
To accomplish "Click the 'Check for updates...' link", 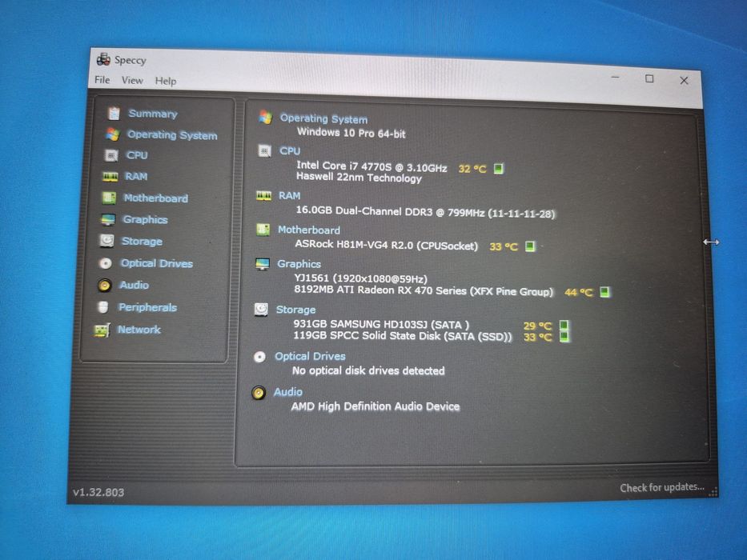I will click(x=661, y=487).
